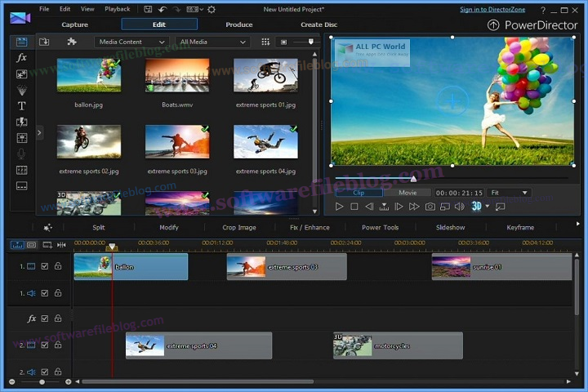Click the Stop button in preview controls
Viewport: 588px width, 392px height.
[x=354, y=207]
